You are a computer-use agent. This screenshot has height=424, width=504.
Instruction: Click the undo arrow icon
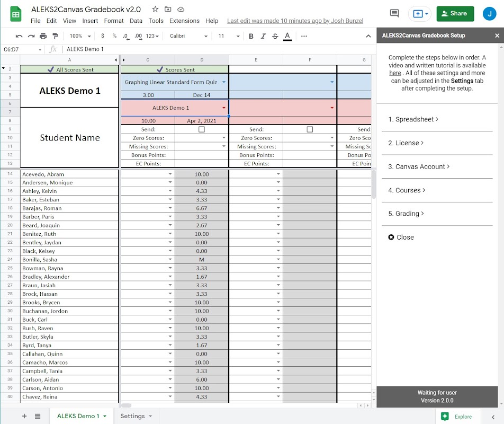(x=19, y=36)
